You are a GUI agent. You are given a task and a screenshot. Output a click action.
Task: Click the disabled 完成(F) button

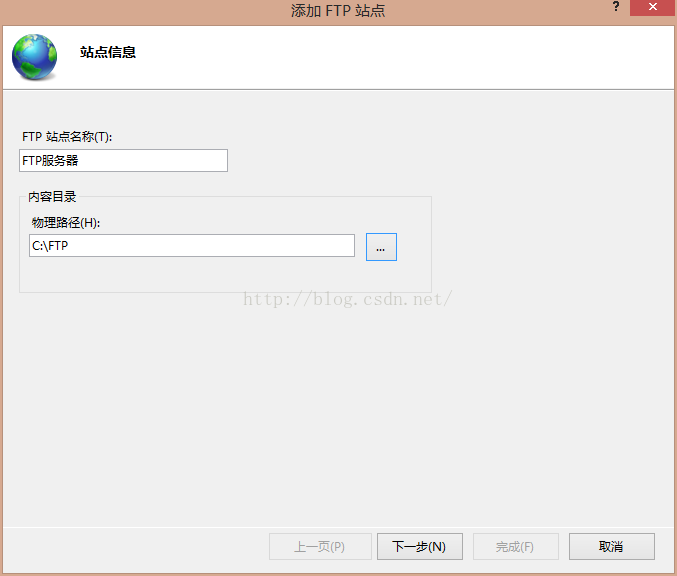(516, 547)
